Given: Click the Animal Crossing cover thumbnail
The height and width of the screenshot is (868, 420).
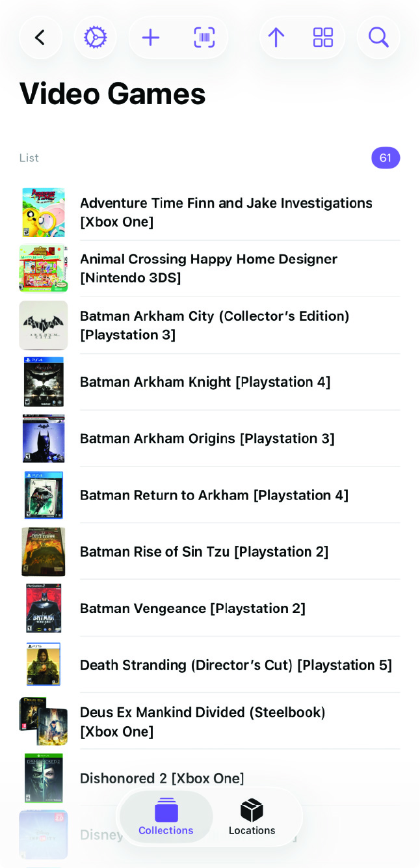Looking at the screenshot, I should (x=43, y=269).
